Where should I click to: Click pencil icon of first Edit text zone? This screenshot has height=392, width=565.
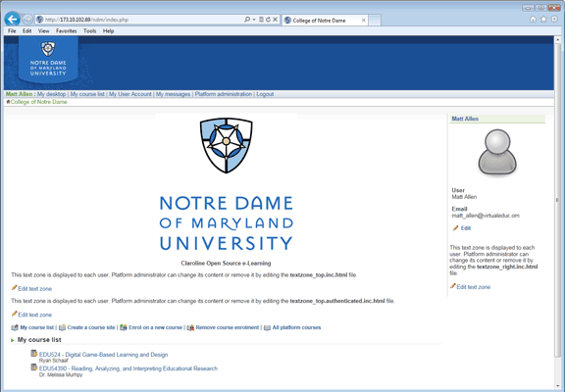(x=15, y=287)
